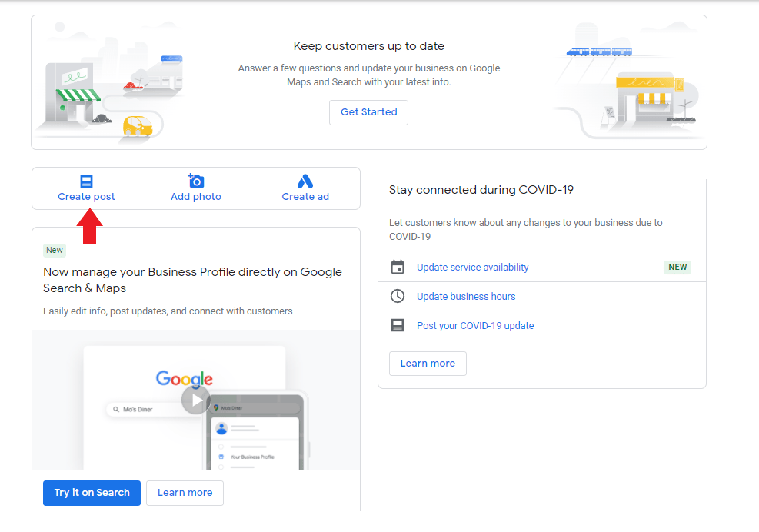Click the green NEW badge on service availability
759x532 pixels.
[x=677, y=268]
